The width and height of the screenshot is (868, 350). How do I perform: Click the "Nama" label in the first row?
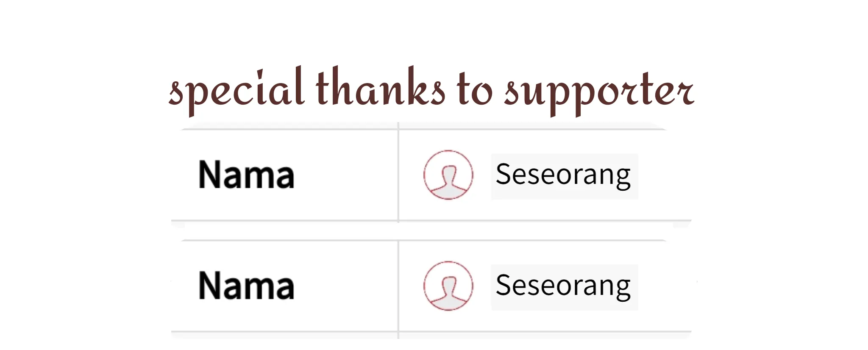[x=246, y=175]
